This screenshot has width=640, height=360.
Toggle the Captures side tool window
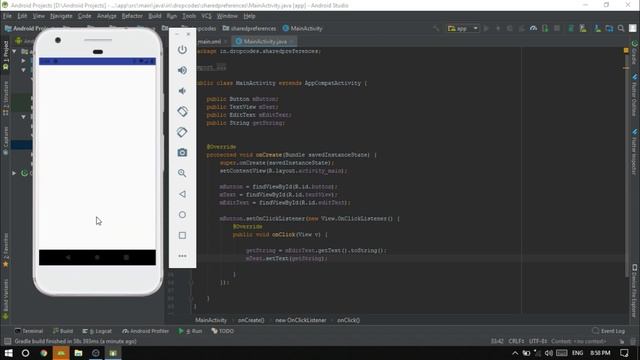coord(5,140)
